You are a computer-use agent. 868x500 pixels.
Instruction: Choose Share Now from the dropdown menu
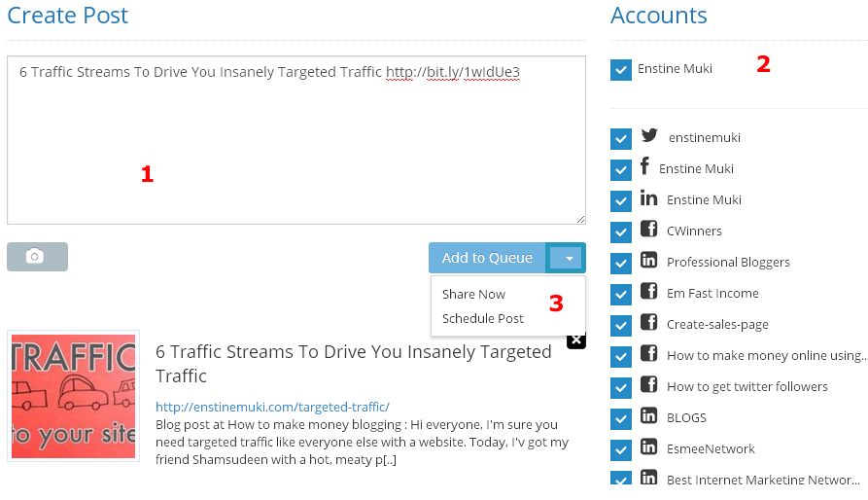[x=474, y=294]
